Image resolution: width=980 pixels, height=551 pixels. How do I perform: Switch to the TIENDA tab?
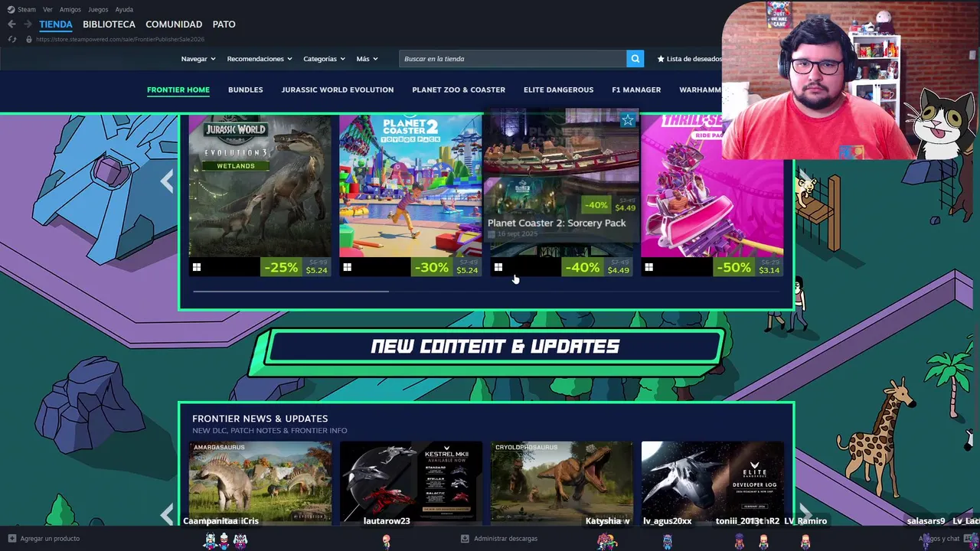[56, 24]
